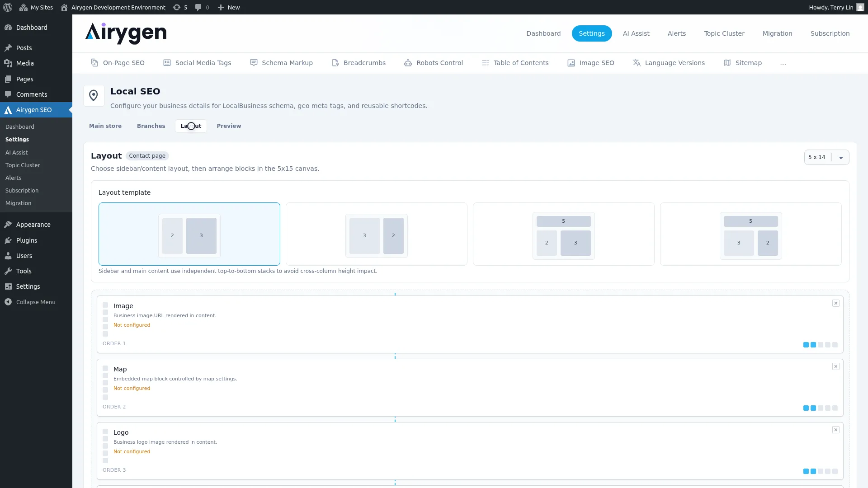Viewport: 868px width, 488px height.
Task: Set Map block width to the third square
Action: (821, 408)
